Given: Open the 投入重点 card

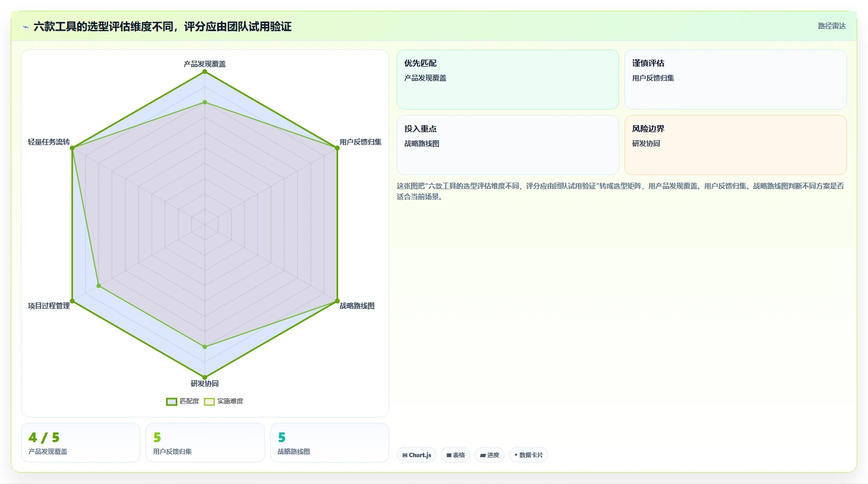Looking at the screenshot, I should [x=508, y=145].
